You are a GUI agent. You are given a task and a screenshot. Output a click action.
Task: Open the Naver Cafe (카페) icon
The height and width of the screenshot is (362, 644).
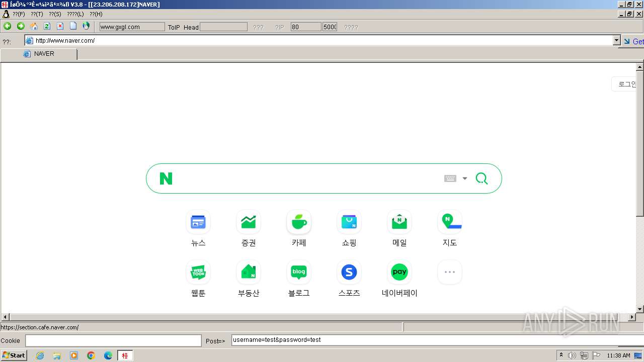[x=299, y=222]
